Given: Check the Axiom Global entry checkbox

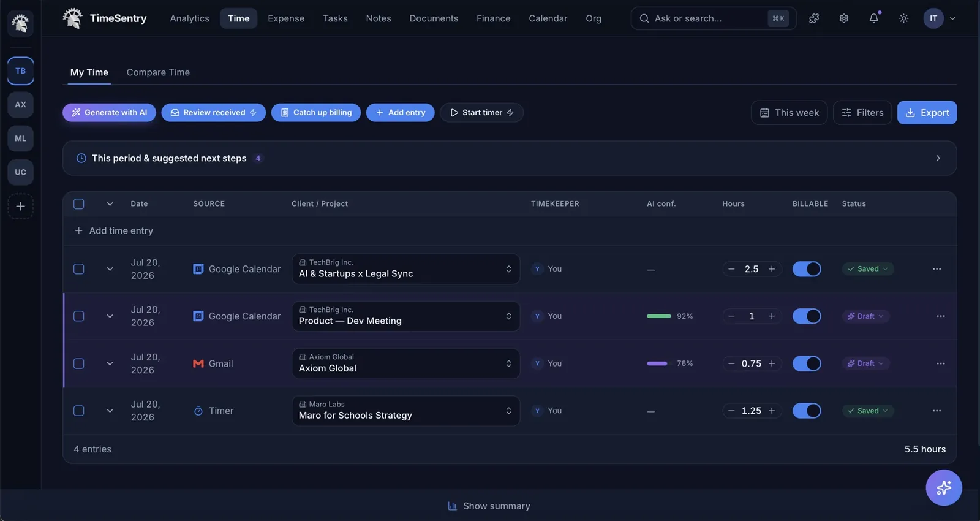Looking at the screenshot, I should pos(79,363).
